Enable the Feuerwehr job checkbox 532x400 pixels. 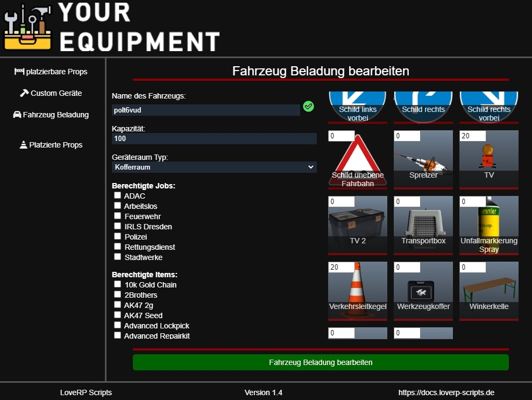(117, 216)
